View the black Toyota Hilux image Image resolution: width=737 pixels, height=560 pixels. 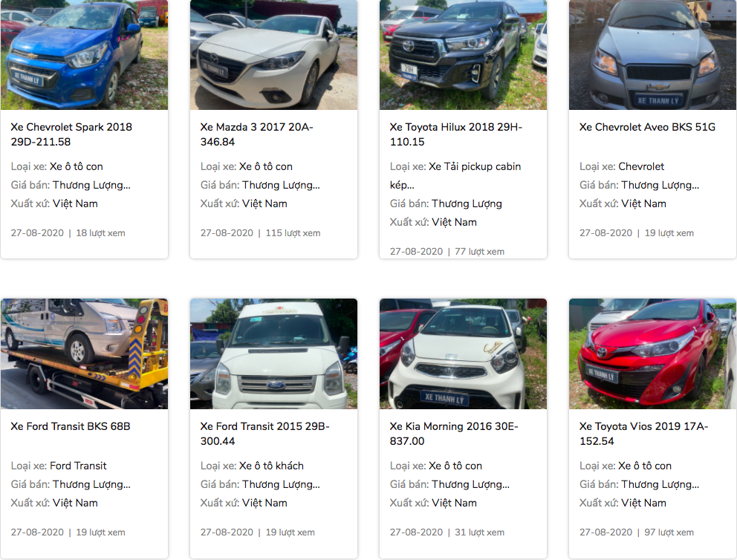pyautogui.click(x=463, y=54)
